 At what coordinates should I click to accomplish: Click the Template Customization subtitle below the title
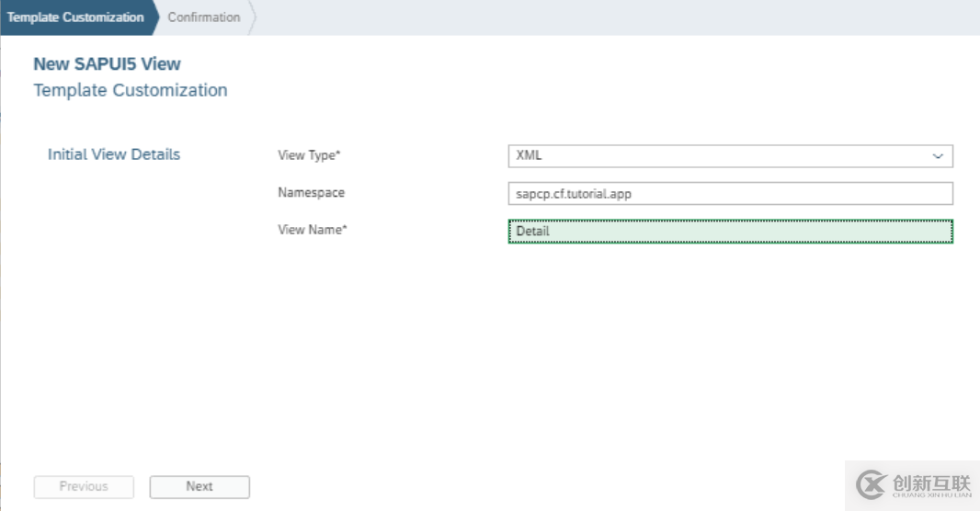[x=130, y=90]
